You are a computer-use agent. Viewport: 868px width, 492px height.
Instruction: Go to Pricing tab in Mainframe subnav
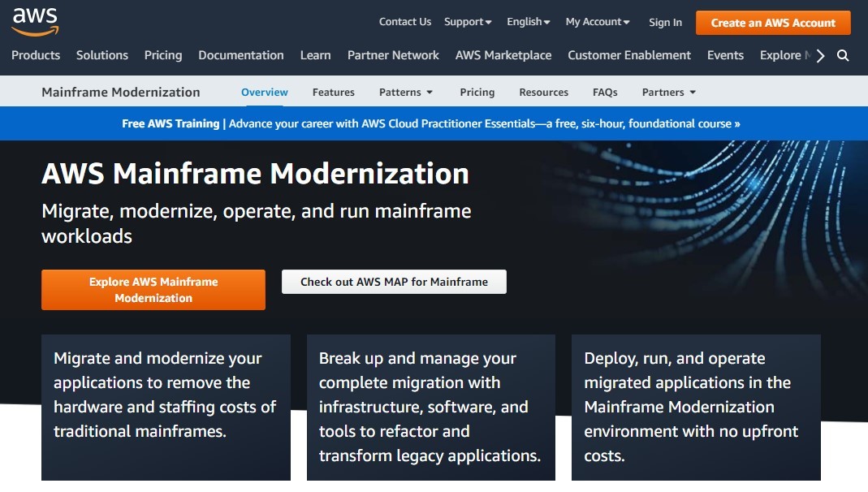click(x=477, y=93)
